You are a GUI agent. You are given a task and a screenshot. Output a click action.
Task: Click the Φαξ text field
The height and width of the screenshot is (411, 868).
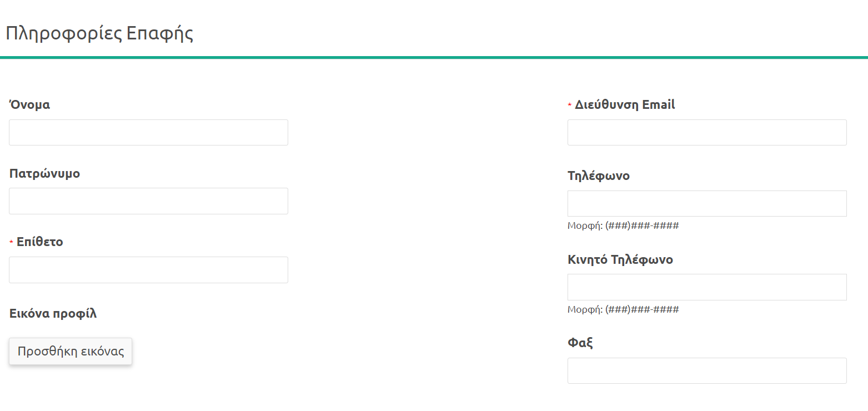point(706,370)
